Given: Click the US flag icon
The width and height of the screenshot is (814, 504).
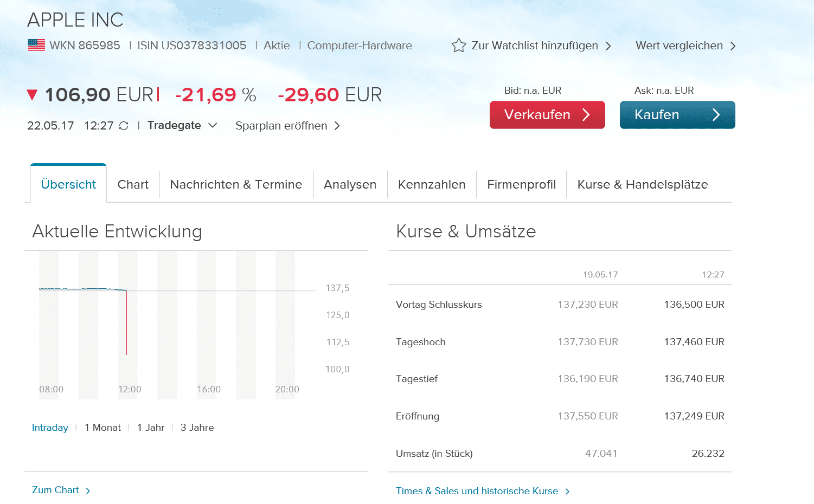Looking at the screenshot, I should tap(36, 46).
